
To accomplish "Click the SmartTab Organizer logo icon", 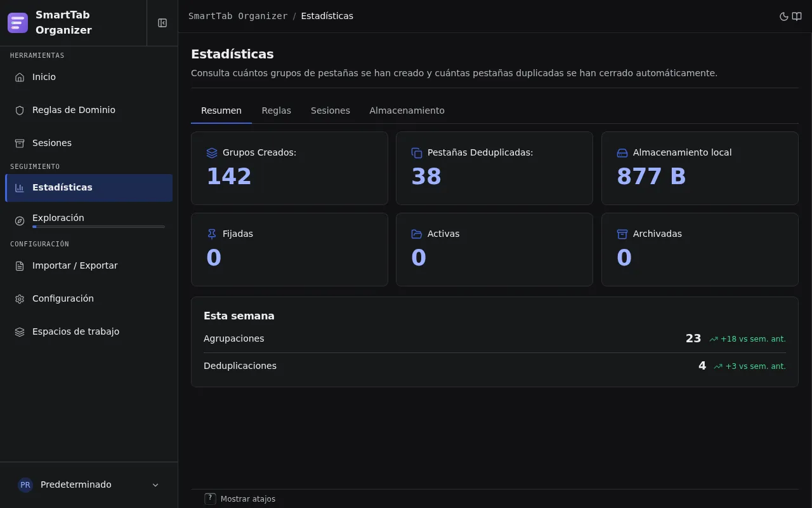I will click(x=18, y=23).
